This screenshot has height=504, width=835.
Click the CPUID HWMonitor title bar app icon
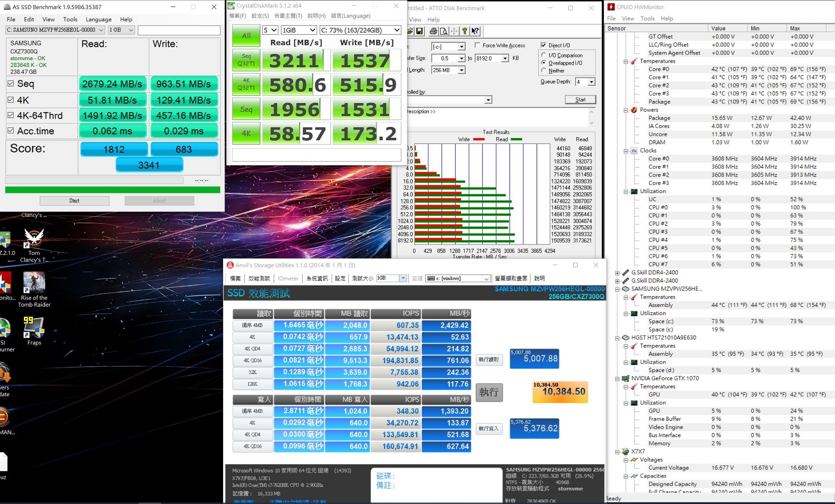click(611, 7)
